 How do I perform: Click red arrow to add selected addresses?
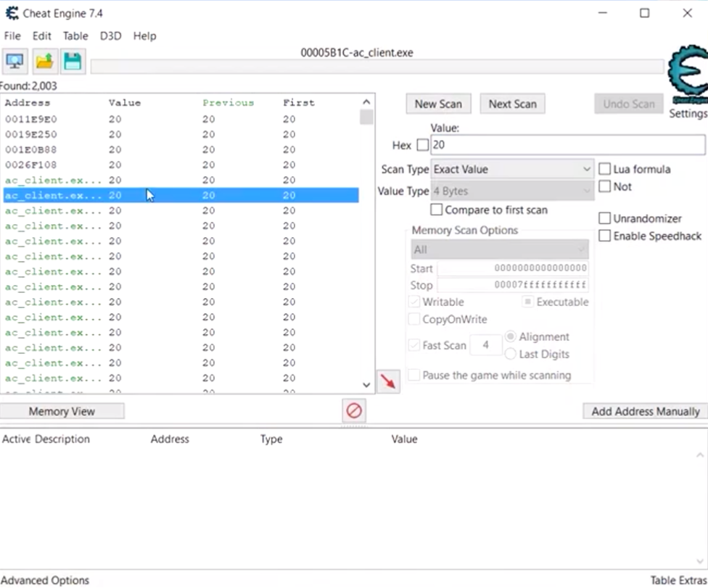tap(388, 381)
